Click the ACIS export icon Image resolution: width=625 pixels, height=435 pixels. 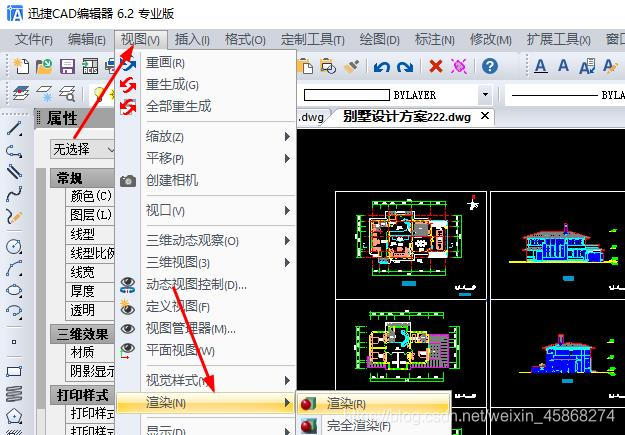click(90, 67)
